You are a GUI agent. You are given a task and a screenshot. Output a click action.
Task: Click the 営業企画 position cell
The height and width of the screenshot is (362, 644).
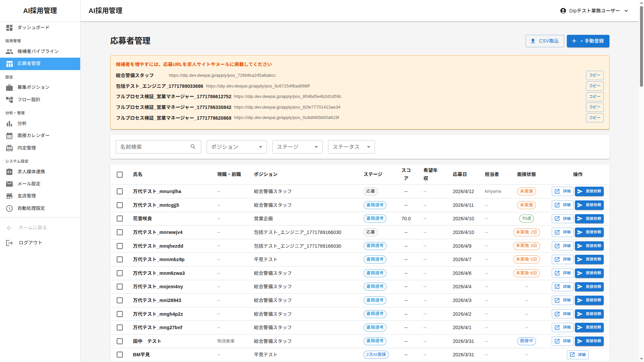click(x=263, y=219)
